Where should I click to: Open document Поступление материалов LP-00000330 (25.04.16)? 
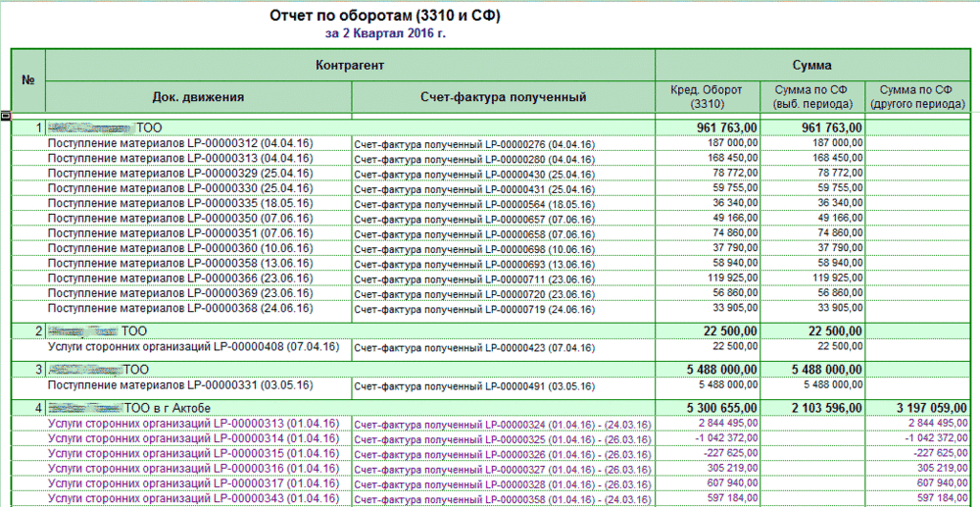(180, 188)
